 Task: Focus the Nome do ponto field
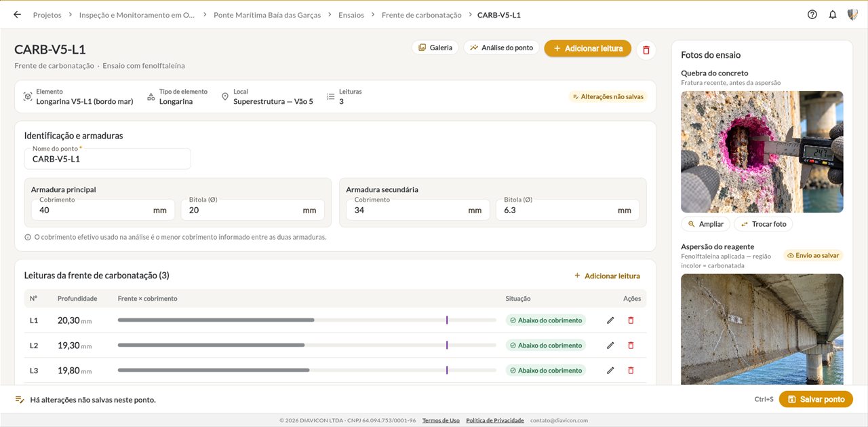[x=108, y=159]
